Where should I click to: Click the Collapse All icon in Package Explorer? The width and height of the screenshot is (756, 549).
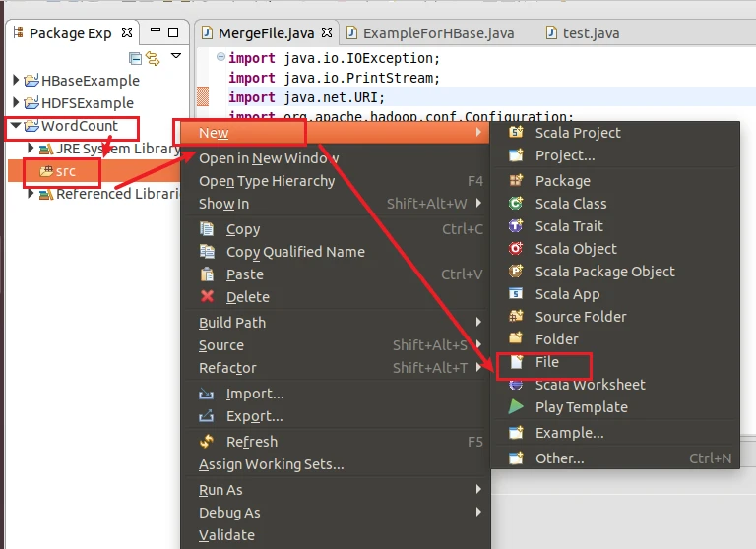(x=135, y=58)
